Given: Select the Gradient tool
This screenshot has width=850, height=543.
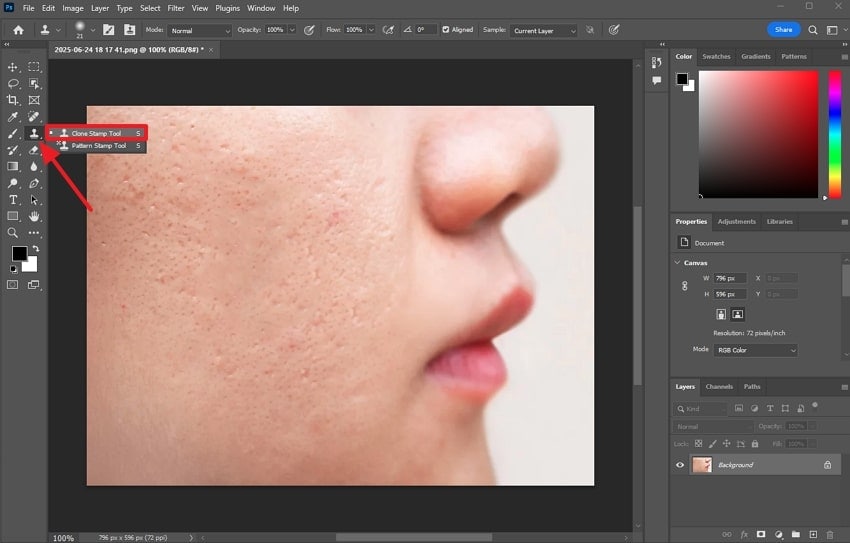Looking at the screenshot, I should click(12, 166).
